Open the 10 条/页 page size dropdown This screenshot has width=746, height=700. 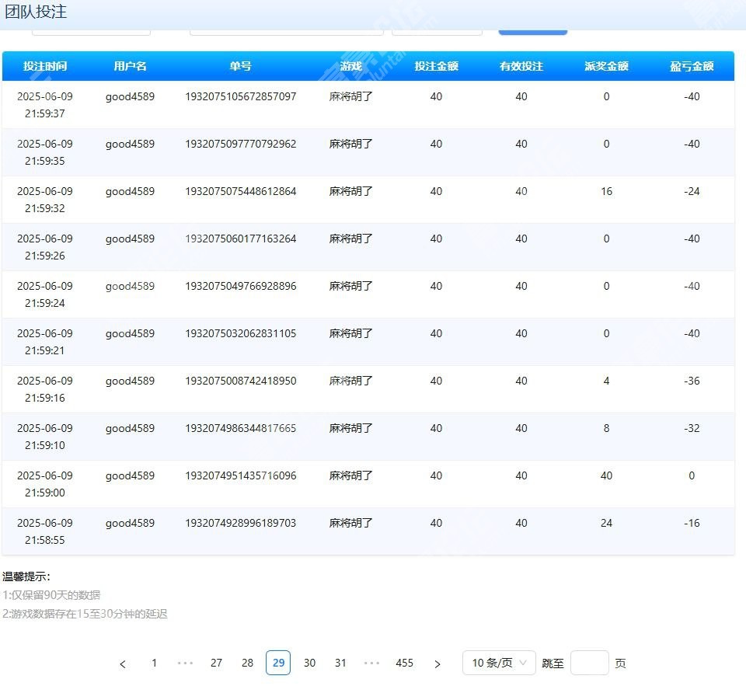499,663
